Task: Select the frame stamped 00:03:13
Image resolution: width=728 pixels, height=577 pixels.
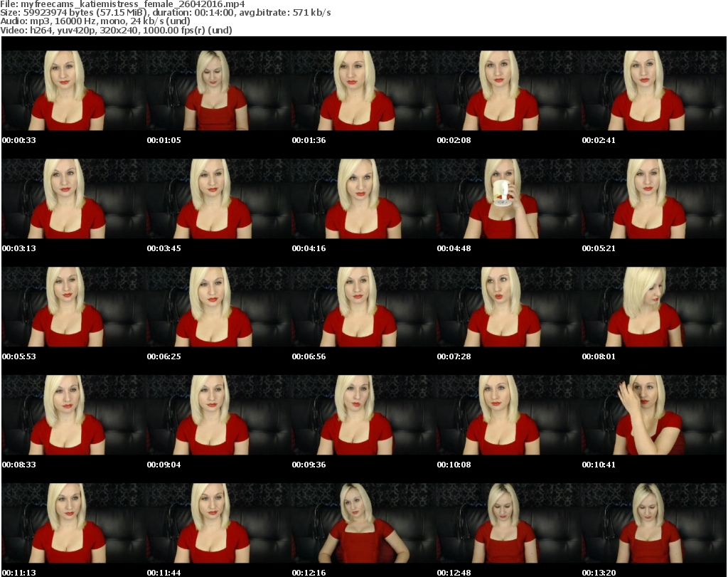Action: pyautogui.click(x=74, y=198)
